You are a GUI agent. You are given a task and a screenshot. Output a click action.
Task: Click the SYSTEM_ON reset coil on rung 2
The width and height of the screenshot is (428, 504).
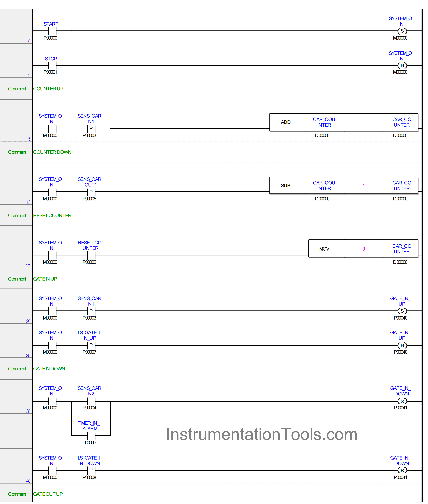402,66
